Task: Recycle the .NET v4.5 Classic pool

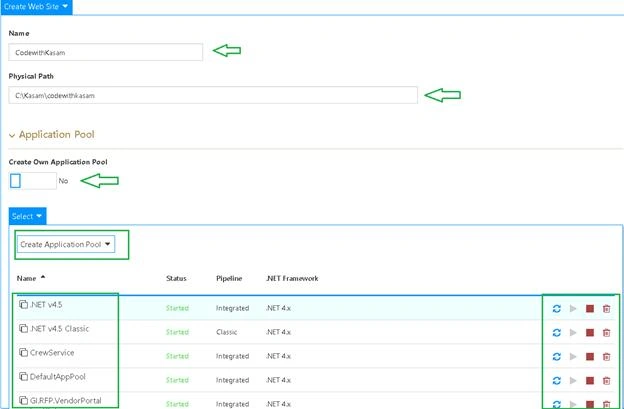Action: (557, 332)
